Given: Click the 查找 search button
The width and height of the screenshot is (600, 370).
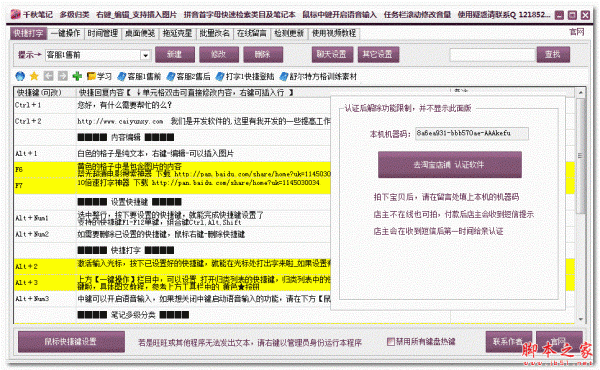Looking at the screenshot, I should [x=553, y=54].
